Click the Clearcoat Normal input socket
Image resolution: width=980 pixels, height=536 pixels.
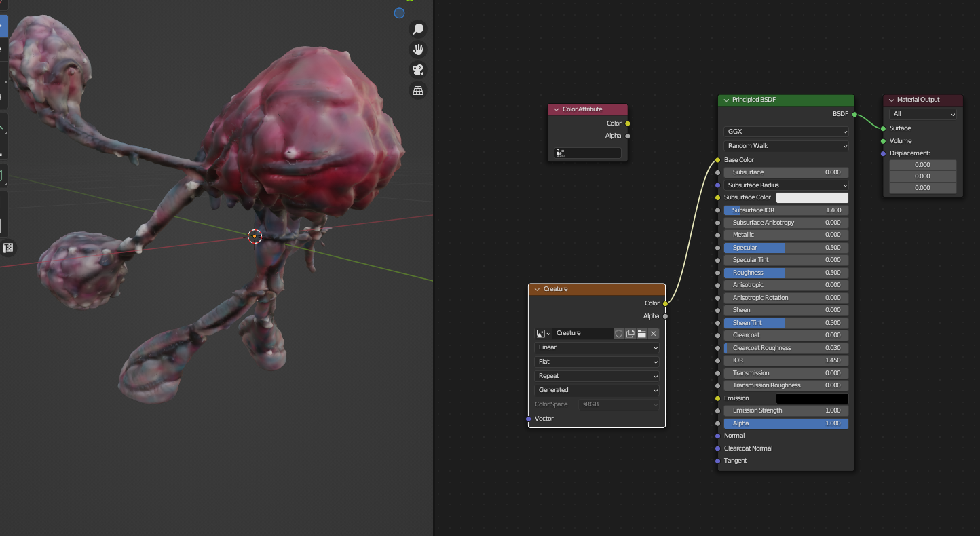pyautogui.click(x=717, y=448)
